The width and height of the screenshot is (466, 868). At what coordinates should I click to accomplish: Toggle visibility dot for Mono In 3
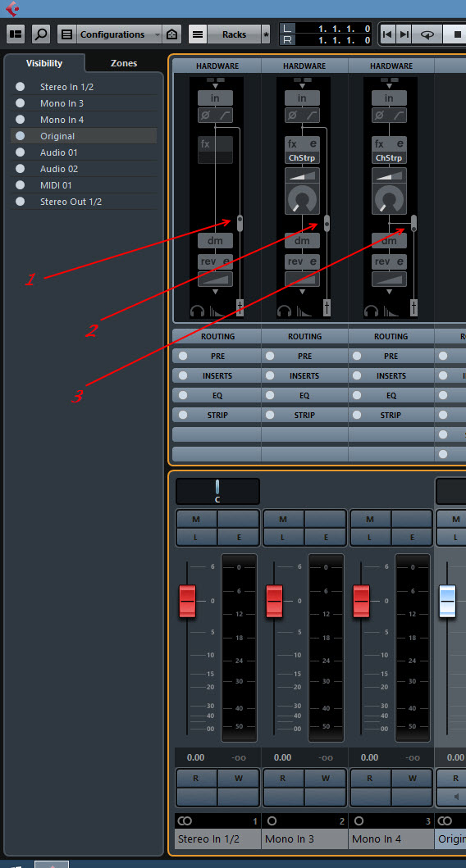20,103
